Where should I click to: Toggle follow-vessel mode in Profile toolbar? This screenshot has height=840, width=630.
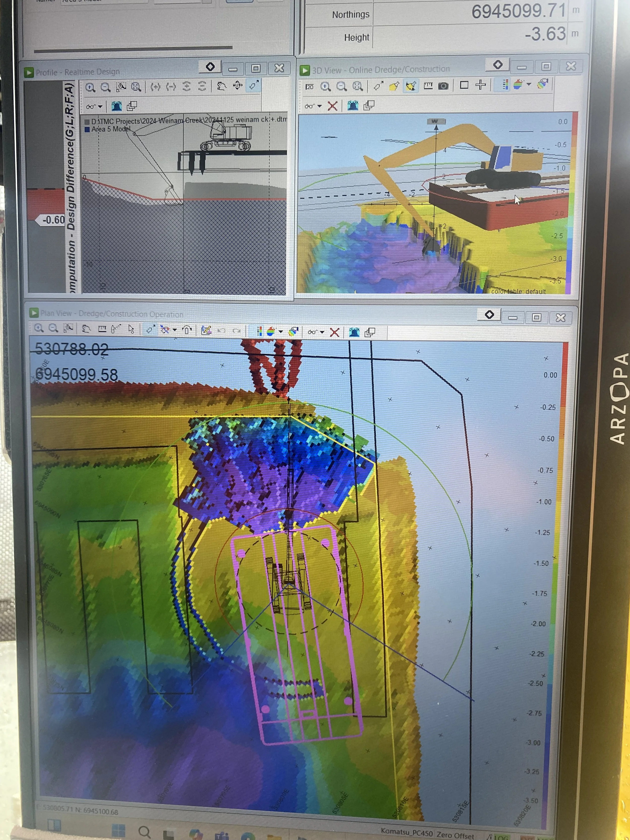click(253, 85)
